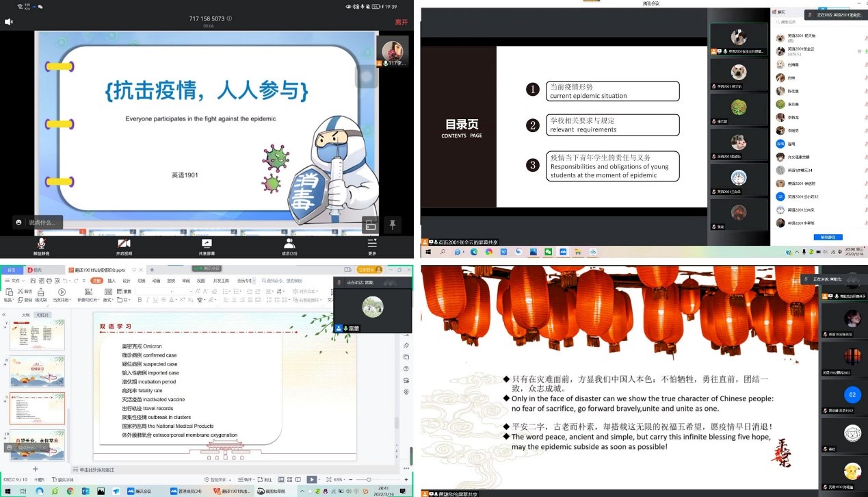Click the Leave (离开) meeting button

click(400, 21)
